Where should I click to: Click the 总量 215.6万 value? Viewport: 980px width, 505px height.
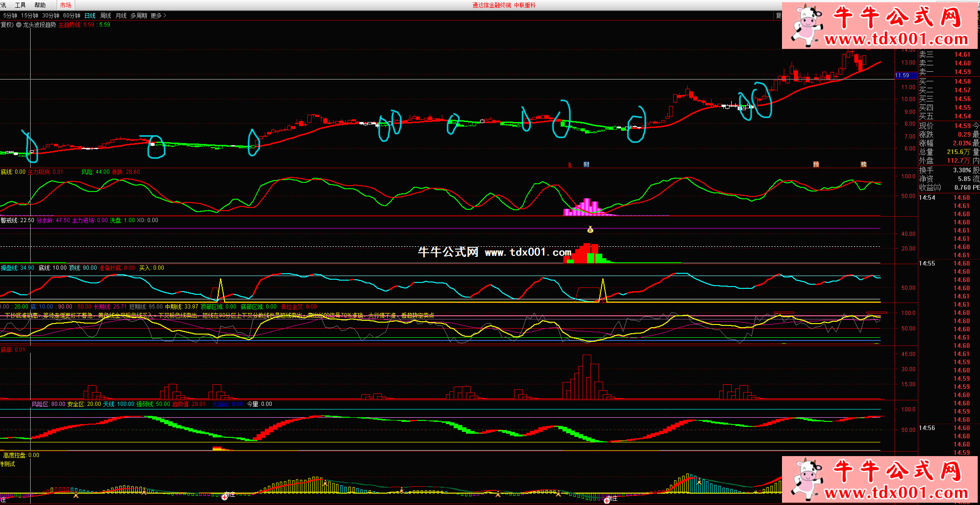click(959, 152)
